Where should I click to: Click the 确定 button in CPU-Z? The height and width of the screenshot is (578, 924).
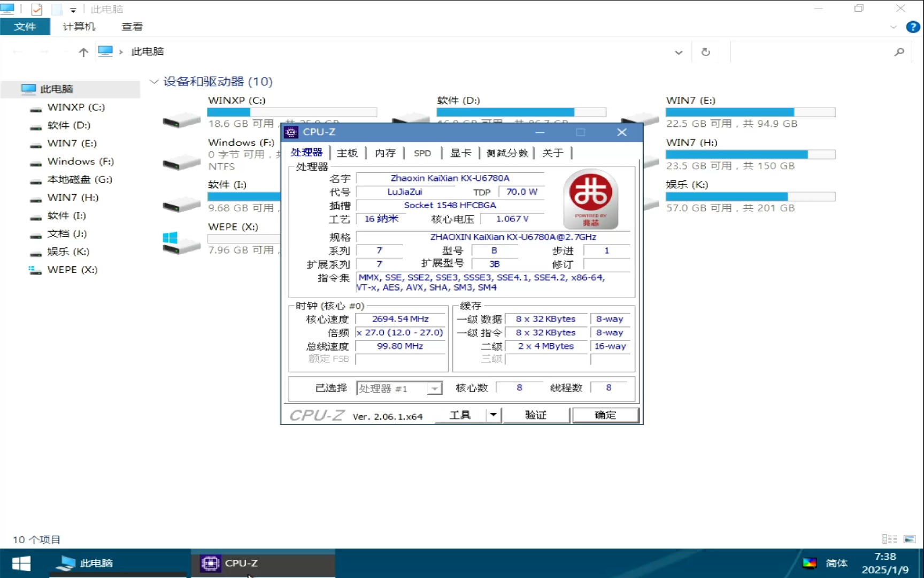(x=605, y=415)
